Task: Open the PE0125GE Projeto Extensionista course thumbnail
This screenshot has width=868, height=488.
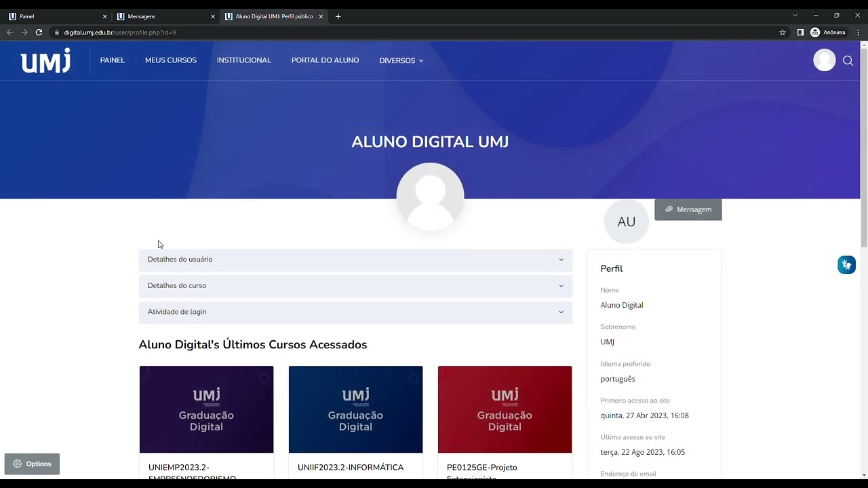Action: tap(505, 409)
